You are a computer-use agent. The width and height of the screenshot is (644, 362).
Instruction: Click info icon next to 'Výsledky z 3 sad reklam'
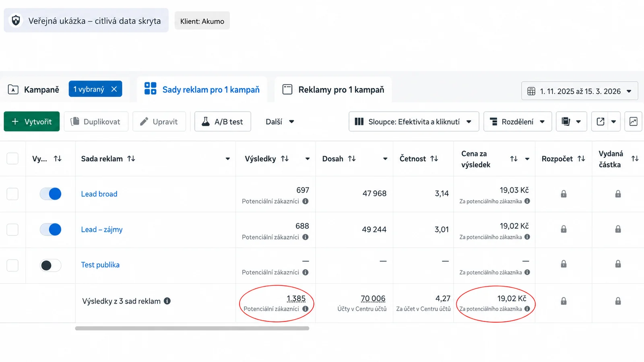[x=167, y=301]
